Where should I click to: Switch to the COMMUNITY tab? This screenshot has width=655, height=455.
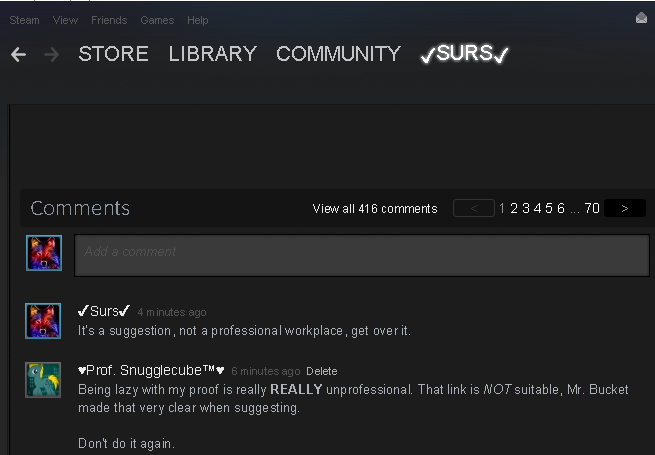(x=338, y=54)
